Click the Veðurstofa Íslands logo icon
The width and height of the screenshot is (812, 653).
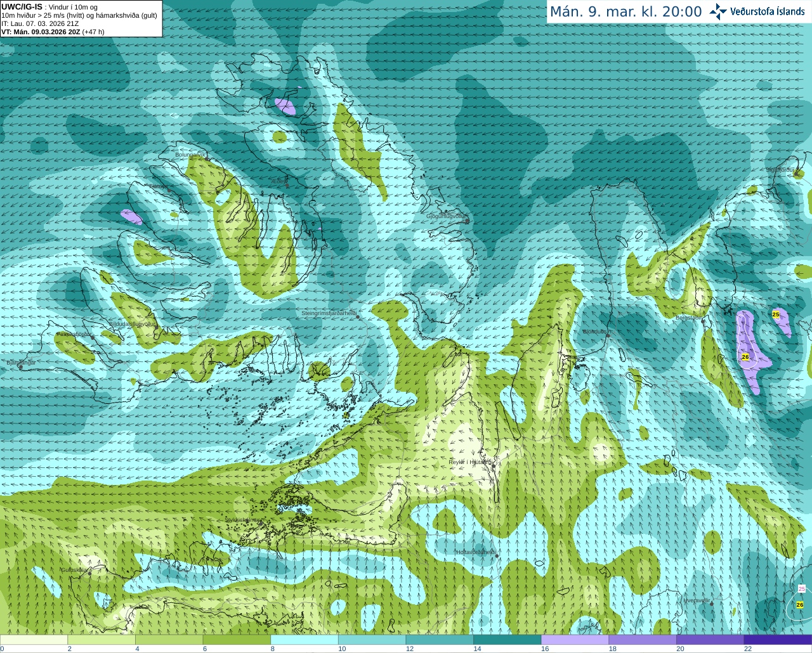pyautogui.click(x=718, y=11)
